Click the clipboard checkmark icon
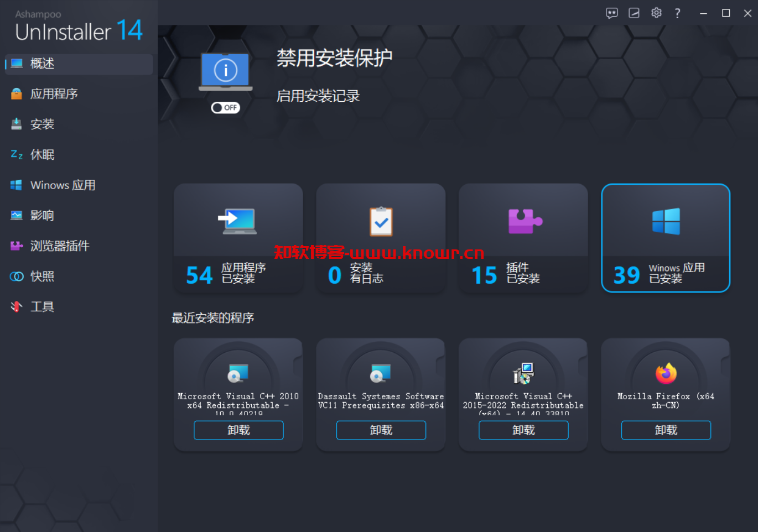This screenshot has height=532, width=758. click(x=381, y=221)
